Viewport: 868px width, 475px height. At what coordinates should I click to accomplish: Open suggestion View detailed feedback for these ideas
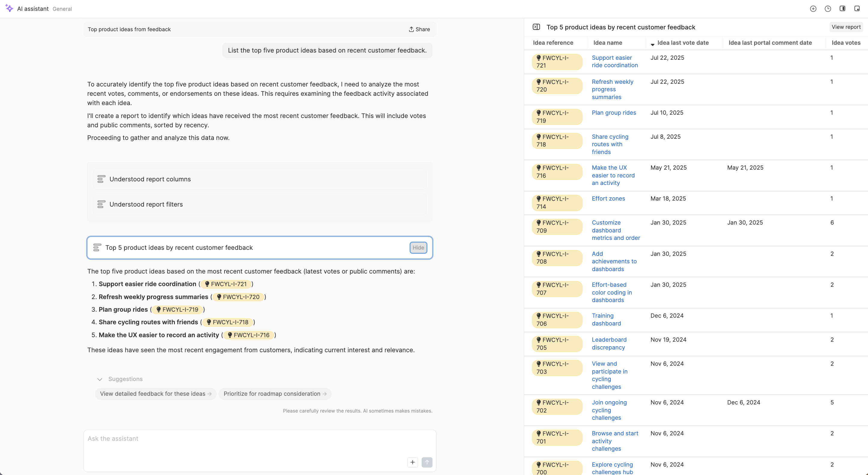click(155, 394)
